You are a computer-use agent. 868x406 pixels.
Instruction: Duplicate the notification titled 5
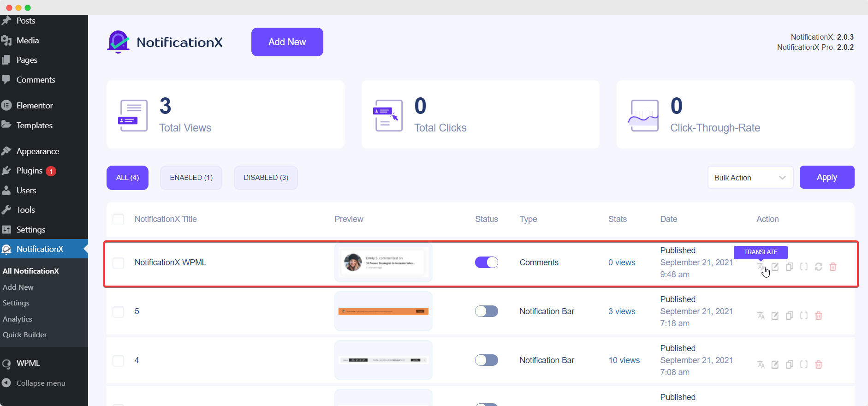click(x=790, y=316)
